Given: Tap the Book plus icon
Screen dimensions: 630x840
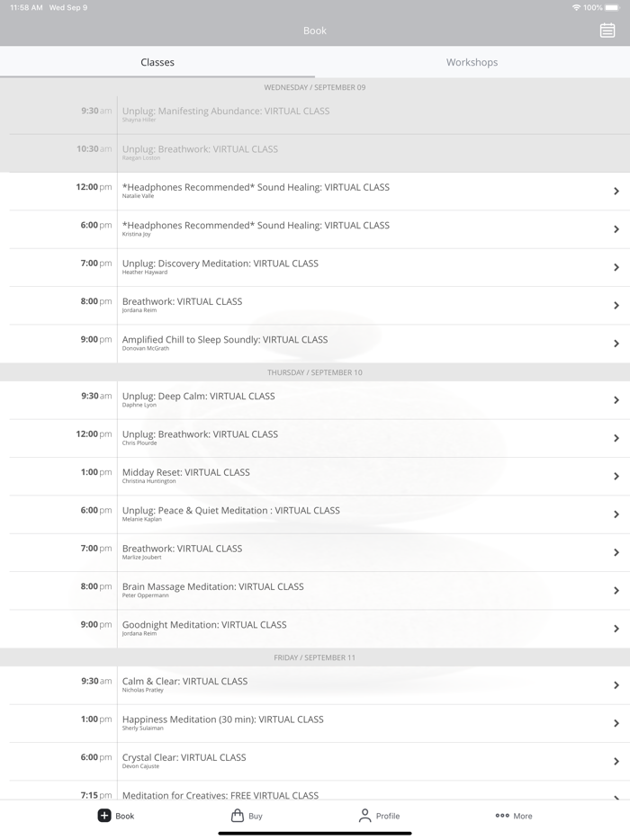Looking at the screenshot, I should click(x=104, y=816).
